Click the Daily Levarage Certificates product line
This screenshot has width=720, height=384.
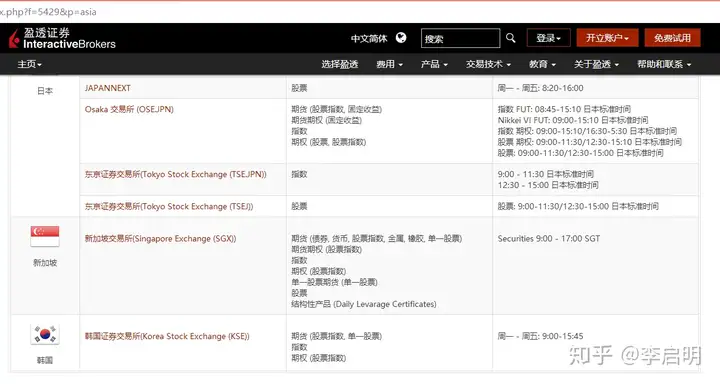click(x=364, y=304)
